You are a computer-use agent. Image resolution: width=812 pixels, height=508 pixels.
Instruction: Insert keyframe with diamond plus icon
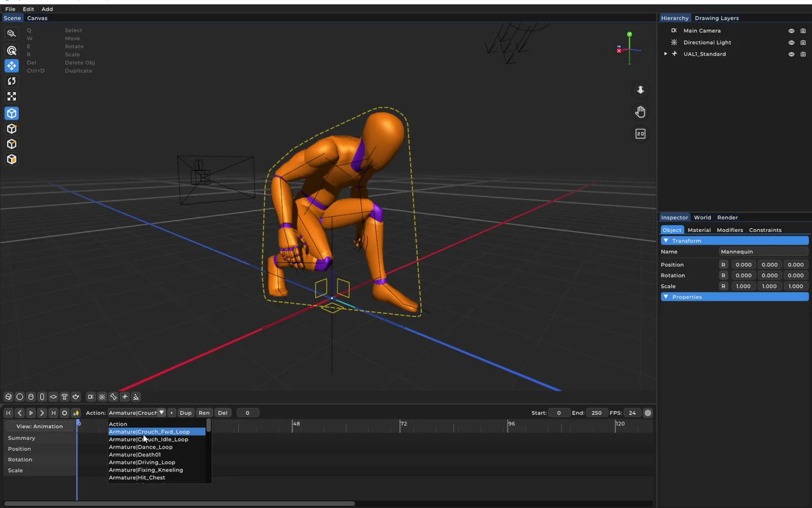click(x=76, y=413)
